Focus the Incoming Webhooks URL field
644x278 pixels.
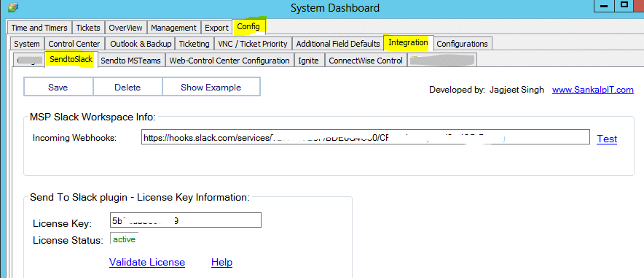(x=366, y=138)
